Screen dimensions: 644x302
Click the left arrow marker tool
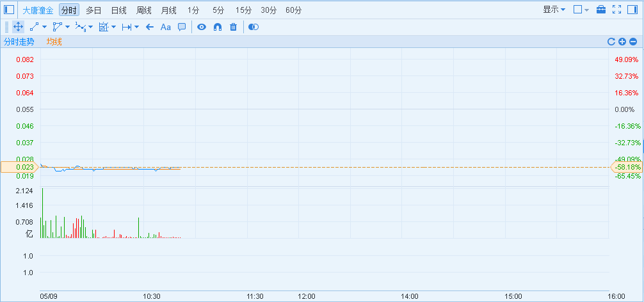150,27
